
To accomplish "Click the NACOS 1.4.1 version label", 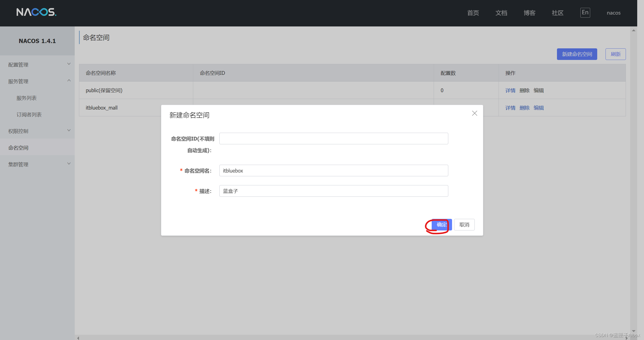I will (x=37, y=41).
